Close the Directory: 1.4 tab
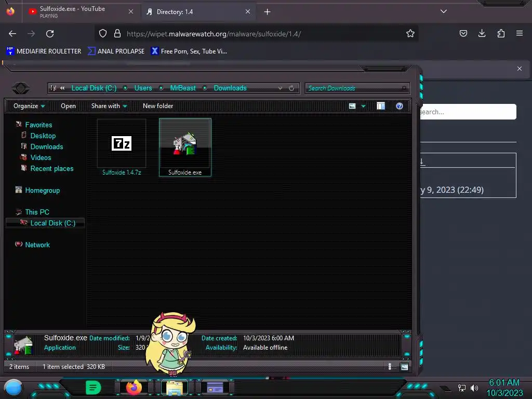532x399 pixels. [248, 11]
